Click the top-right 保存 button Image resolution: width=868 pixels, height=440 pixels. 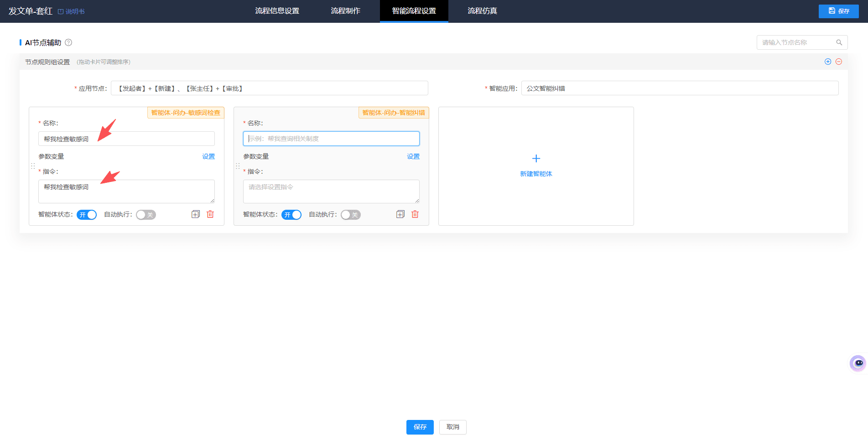(839, 11)
